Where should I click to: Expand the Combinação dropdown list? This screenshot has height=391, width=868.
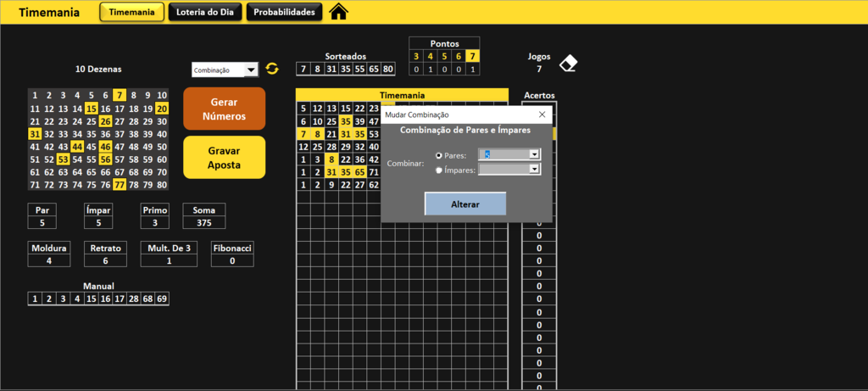pyautogui.click(x=251, y=70)
